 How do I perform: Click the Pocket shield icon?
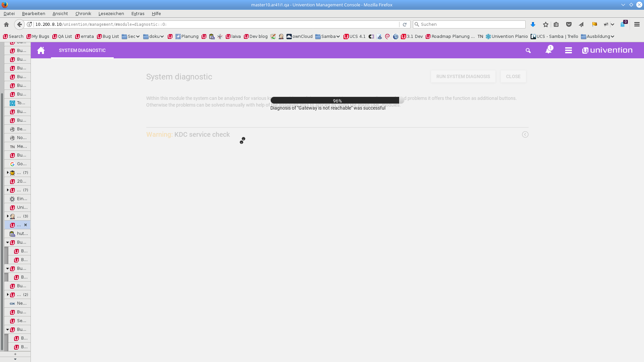pos(569,24)
